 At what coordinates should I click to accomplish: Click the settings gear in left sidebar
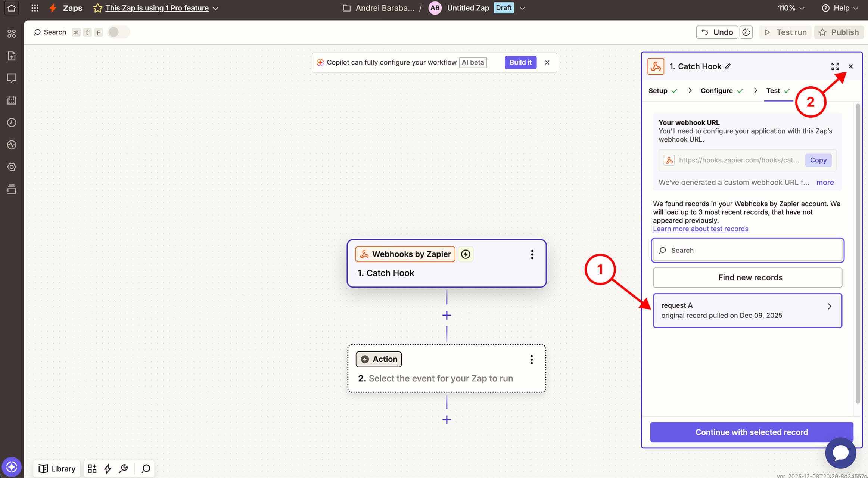pyautogui.click(x=12, y=167)
